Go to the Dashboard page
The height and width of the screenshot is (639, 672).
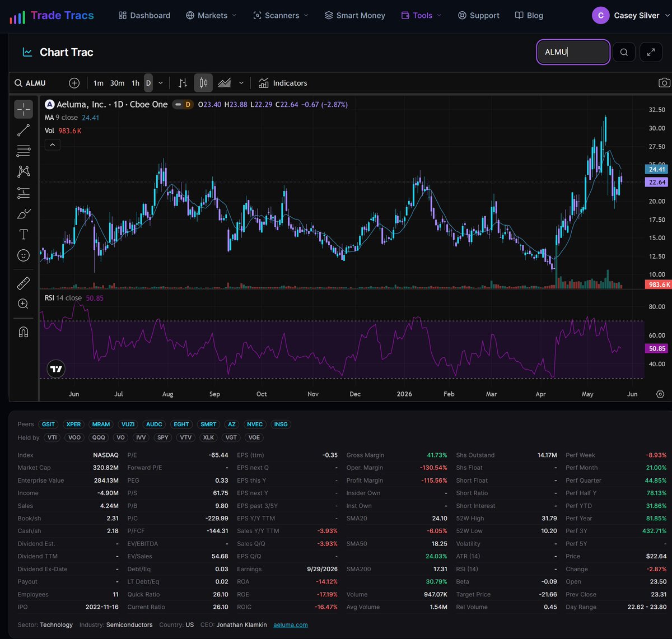(x=144, y=16)
